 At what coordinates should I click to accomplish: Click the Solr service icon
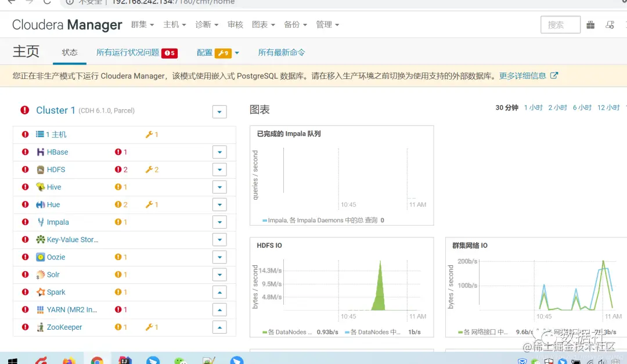(41, 275)
